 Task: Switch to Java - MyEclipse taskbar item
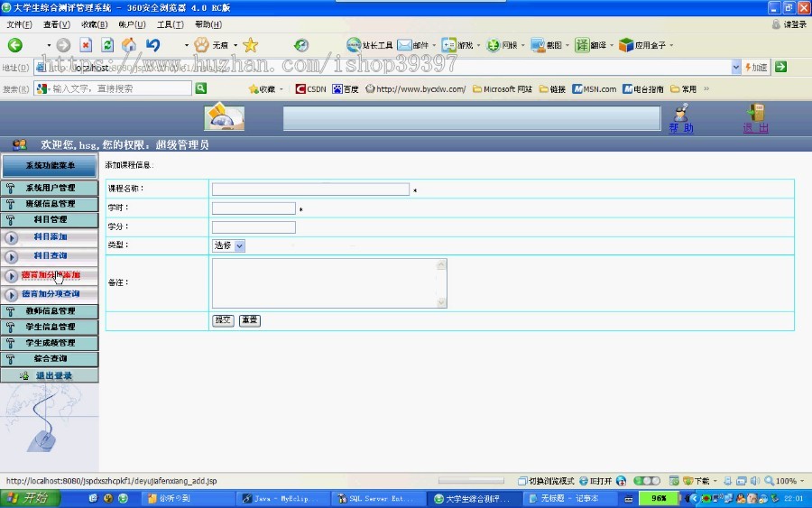(284, 498)
